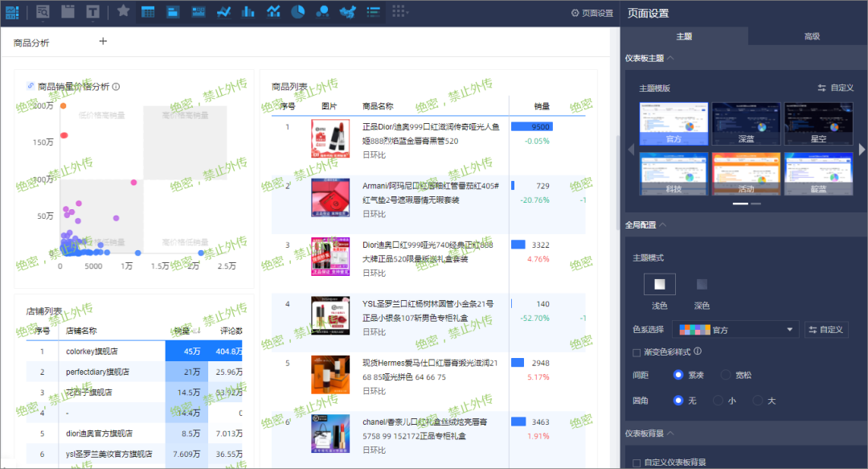This screenshot has height=469, width=868.
Task: Click the sales value 9500 data bar
Action: click(x=531, y=126)
